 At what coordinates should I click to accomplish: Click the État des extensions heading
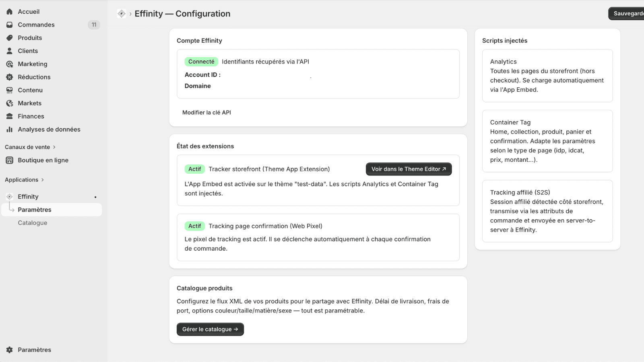click(205, 146)
